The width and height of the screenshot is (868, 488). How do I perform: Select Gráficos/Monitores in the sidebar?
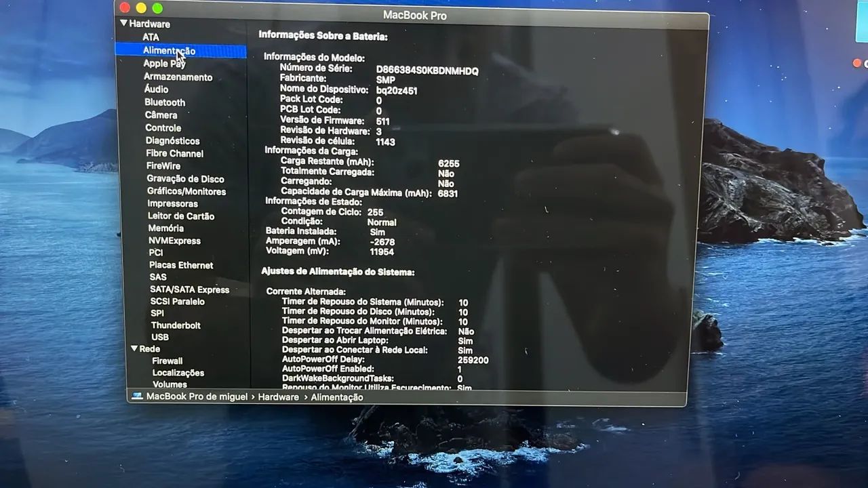[x=186, y=191]
